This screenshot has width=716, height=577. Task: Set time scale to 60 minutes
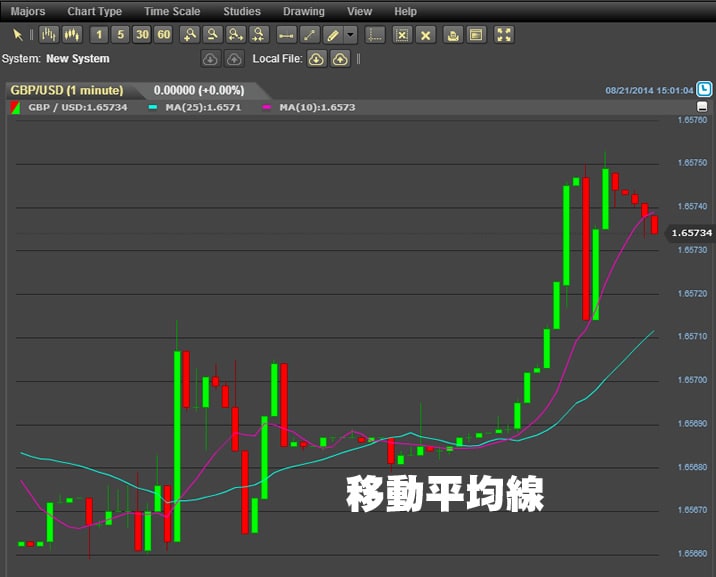[164, 35]
